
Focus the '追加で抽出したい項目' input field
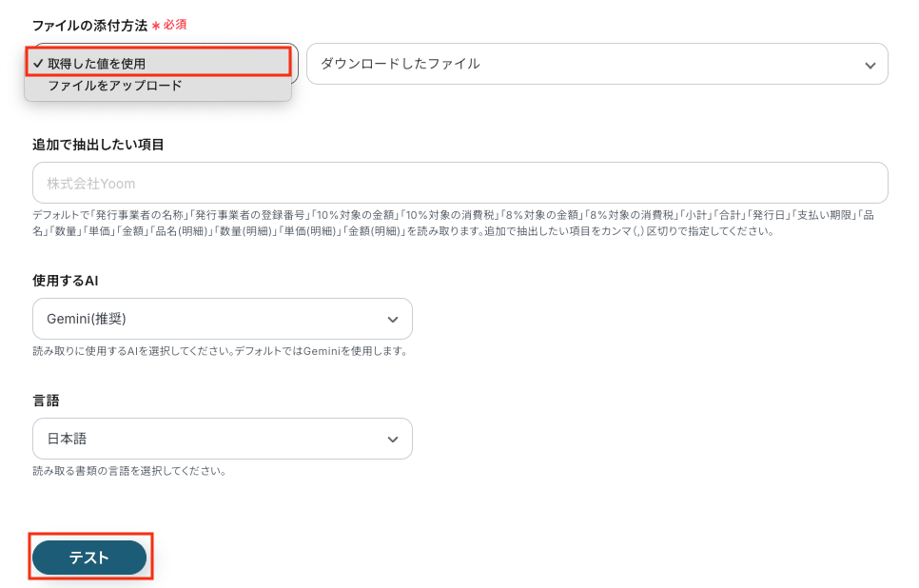coord(460,183)
